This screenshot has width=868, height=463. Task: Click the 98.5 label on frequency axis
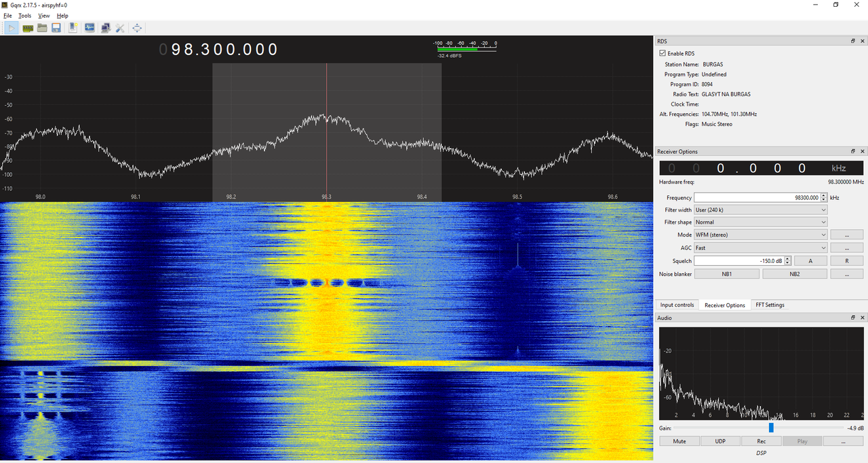pos(517,197)
